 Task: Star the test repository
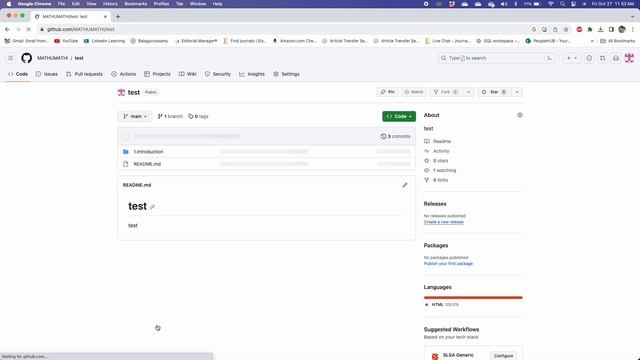coord(494,92)
